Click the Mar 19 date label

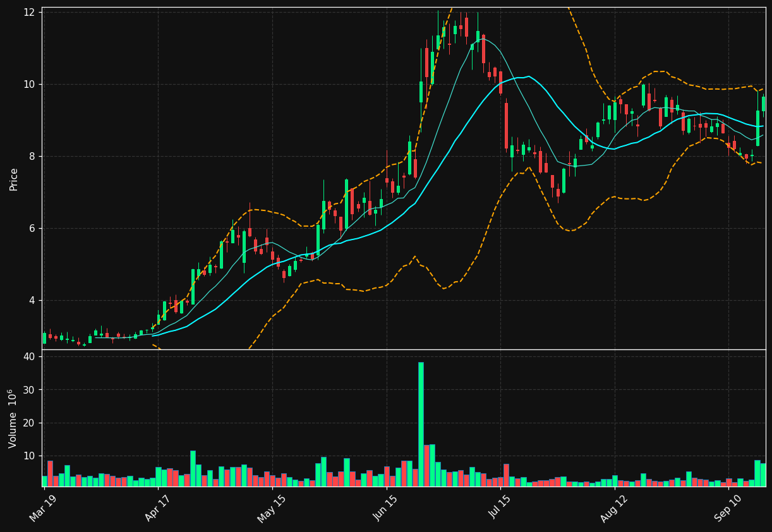click(x=45, y=508)
